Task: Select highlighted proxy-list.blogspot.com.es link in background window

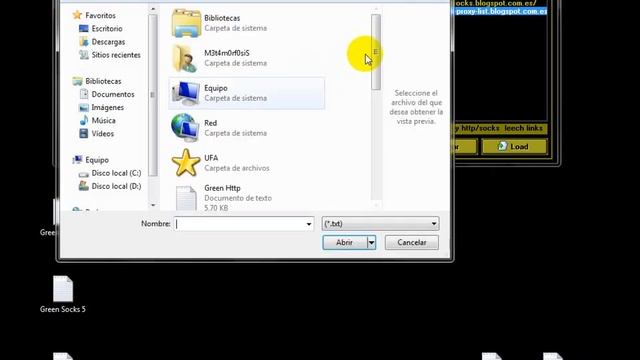Action: [501, 11]
